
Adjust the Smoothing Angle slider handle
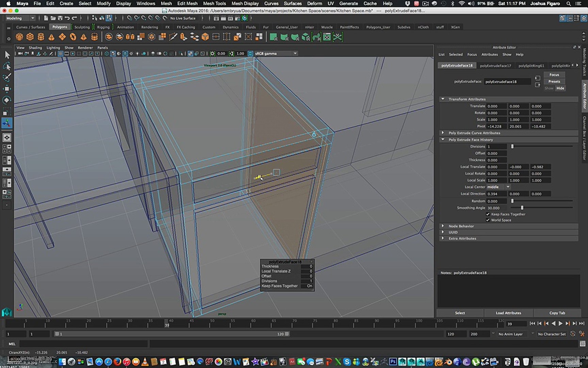[x=522, y=208]
